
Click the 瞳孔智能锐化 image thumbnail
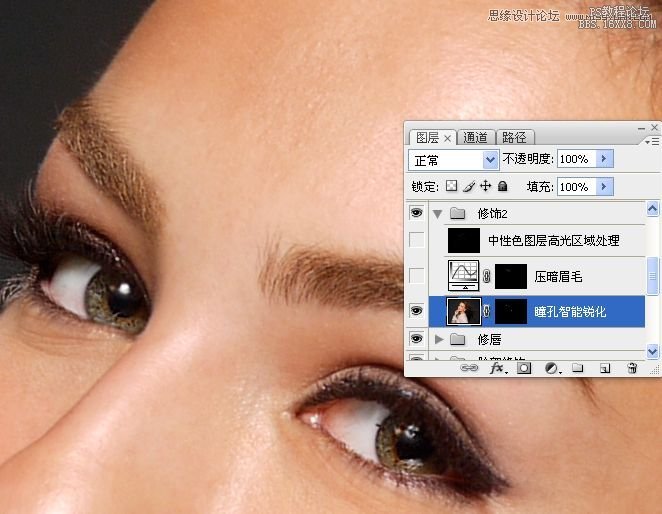[464, 311]
